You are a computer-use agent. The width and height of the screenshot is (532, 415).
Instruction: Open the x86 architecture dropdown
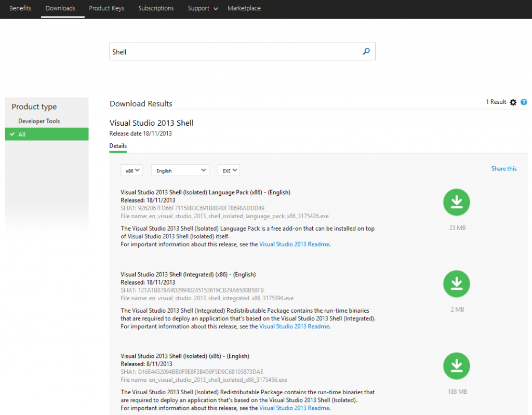[131, 170]
